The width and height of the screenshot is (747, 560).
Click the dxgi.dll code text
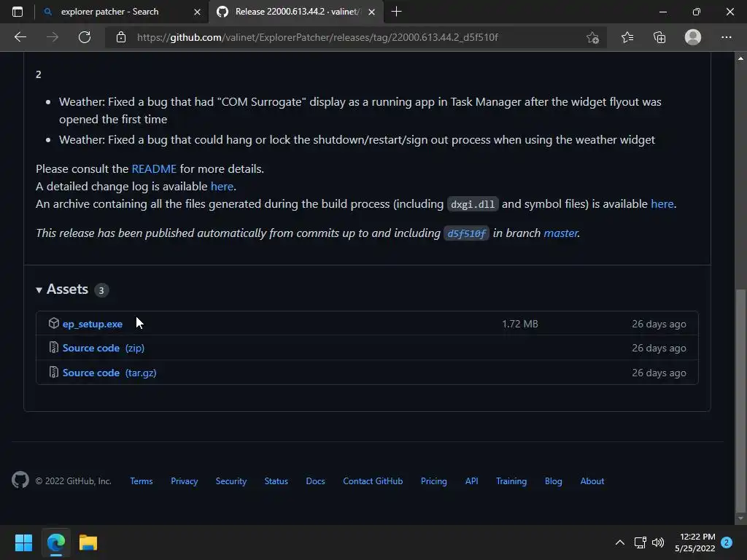coord(473,204)
